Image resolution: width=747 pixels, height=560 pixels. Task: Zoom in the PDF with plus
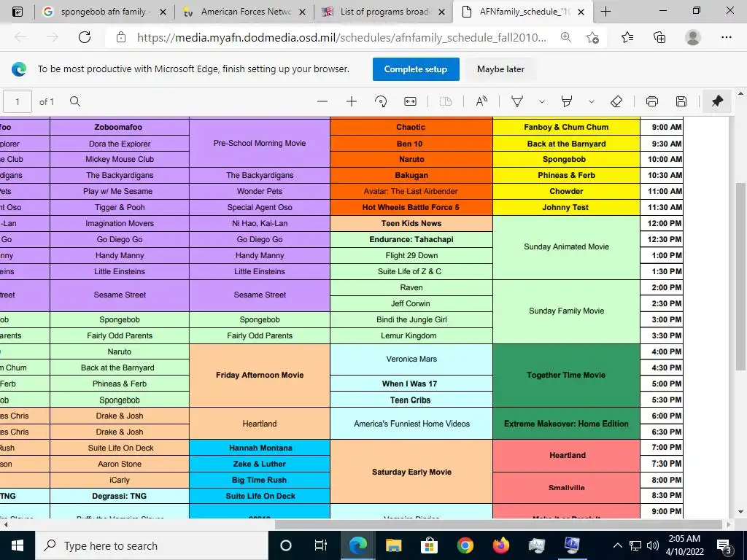tap(352, 101)
